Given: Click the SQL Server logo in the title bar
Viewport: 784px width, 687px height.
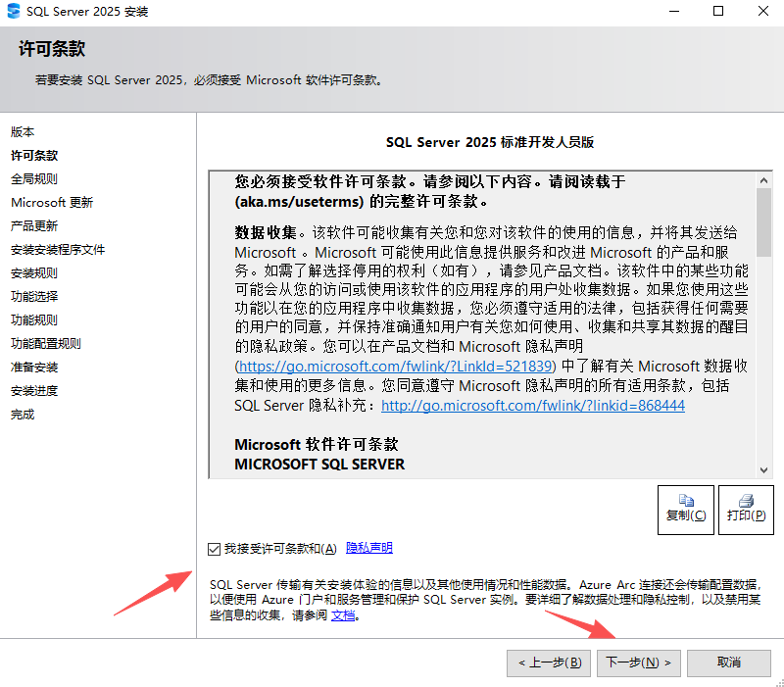Looking at the screenshot, I should pos(13,11).
